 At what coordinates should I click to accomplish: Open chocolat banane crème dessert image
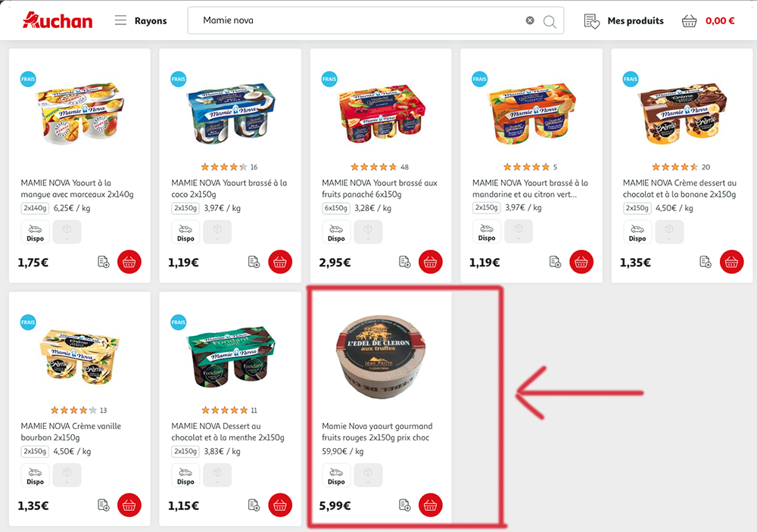(682, 114)
